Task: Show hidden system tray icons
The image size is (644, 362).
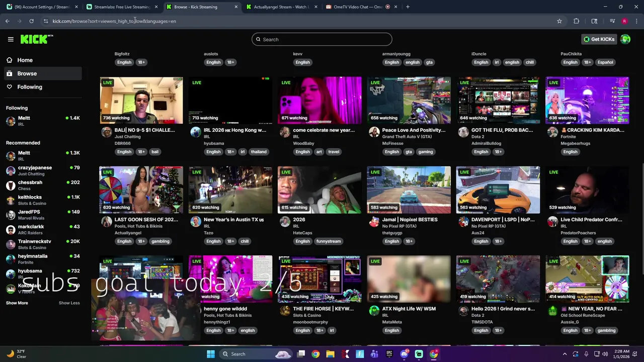Action: [565, 354]
